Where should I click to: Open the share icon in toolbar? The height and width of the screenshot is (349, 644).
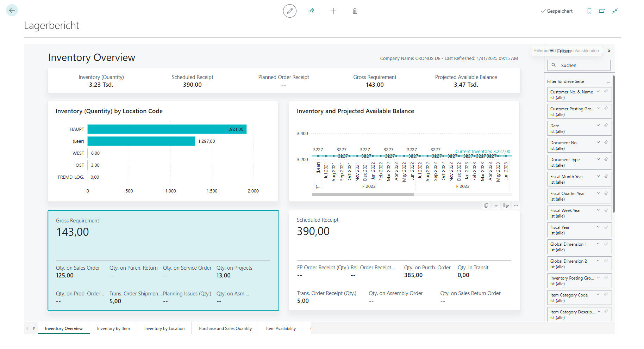tap(311, 11)
